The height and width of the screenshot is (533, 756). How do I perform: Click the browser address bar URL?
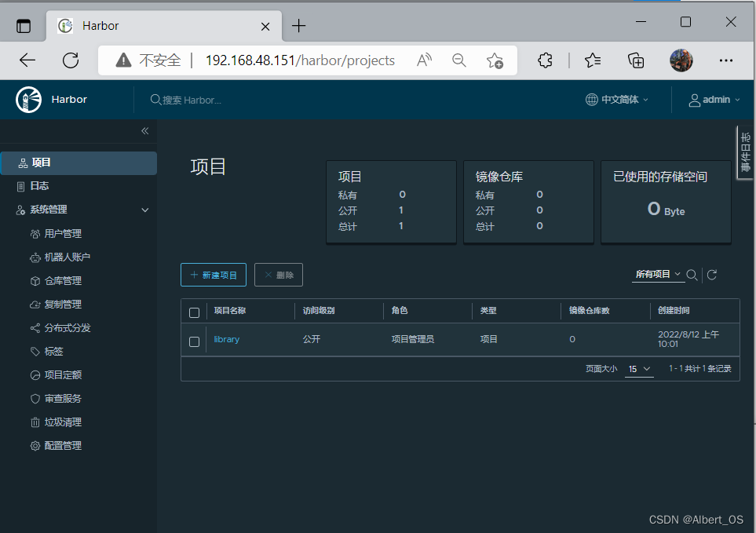click(x=300, y=60)
